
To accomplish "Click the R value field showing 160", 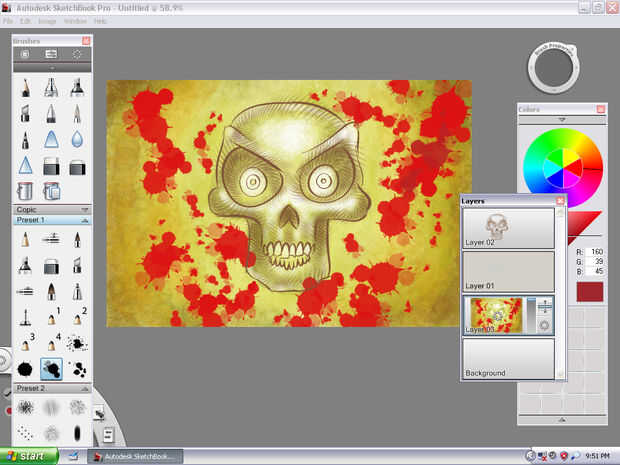I will click(595, 252).
